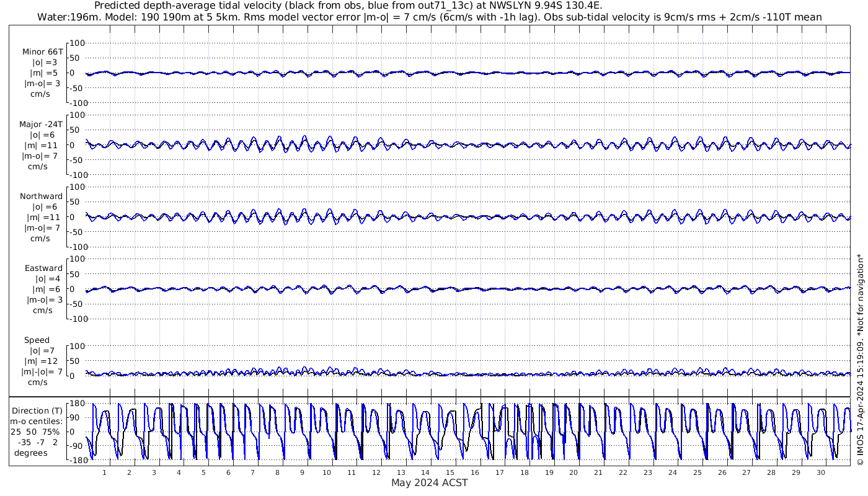Click the 'degrees' unit label

31,453
